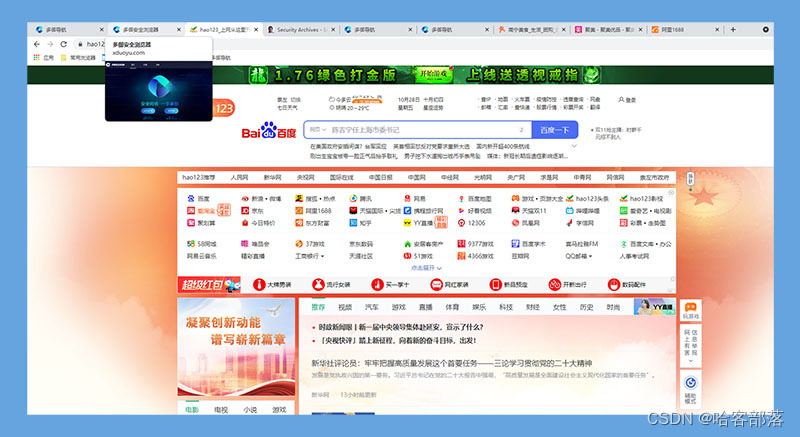The width and height of the screenshot is (800, 437).
Task: Open the 百度 site icon link
Action: tap(191, 198)
